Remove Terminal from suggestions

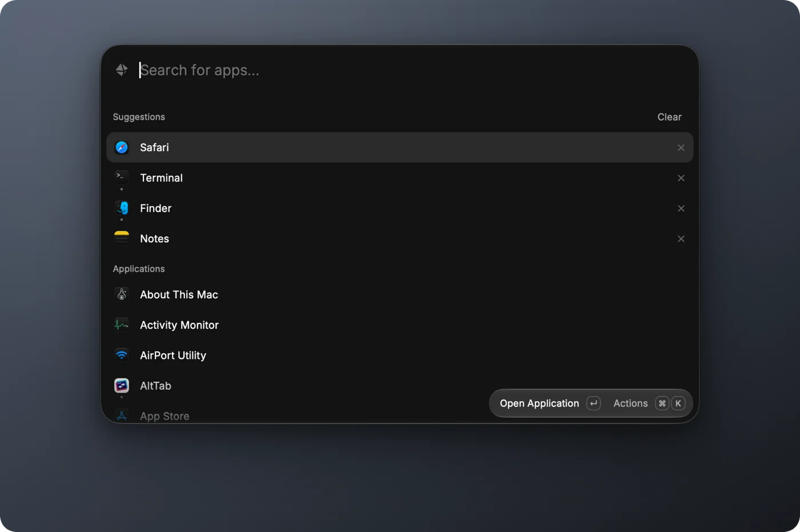(x=681, y=178)
